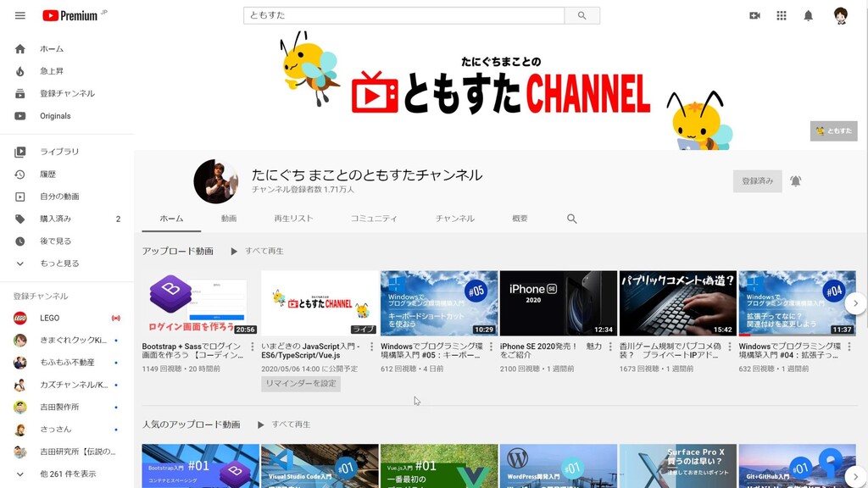
Task: Open Bootstrap入門 #01 popular thumbnail
Action: pos(200,466)
